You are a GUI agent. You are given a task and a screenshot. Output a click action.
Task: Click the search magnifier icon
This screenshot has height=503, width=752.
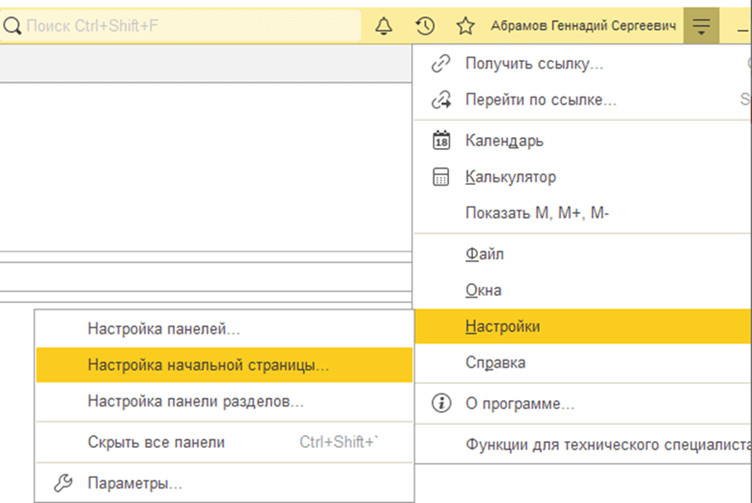point(13,25)
